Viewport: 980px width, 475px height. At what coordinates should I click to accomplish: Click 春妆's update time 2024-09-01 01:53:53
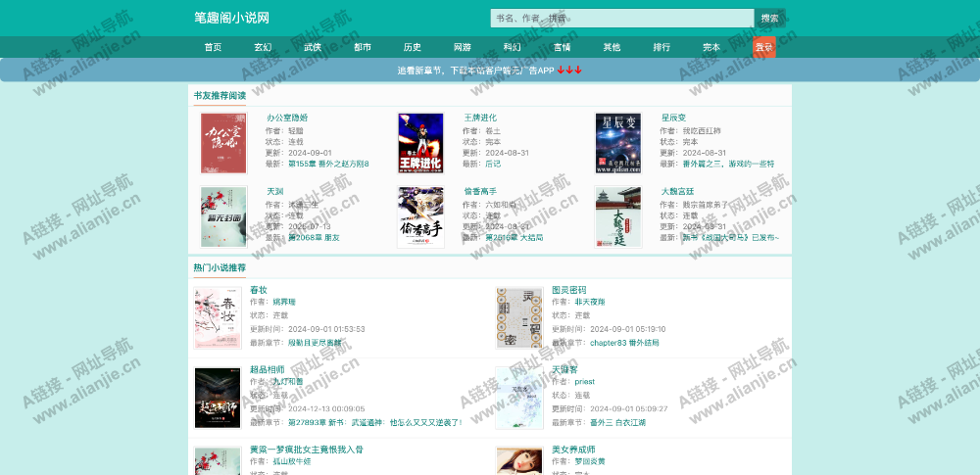click(x=326, y=329)
